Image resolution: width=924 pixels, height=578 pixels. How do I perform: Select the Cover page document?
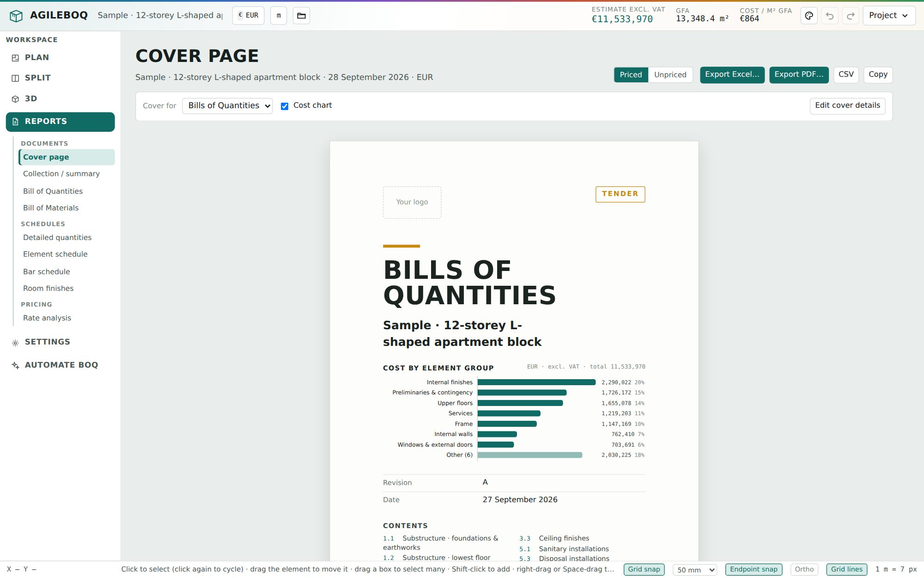click(x=67, y=157)
